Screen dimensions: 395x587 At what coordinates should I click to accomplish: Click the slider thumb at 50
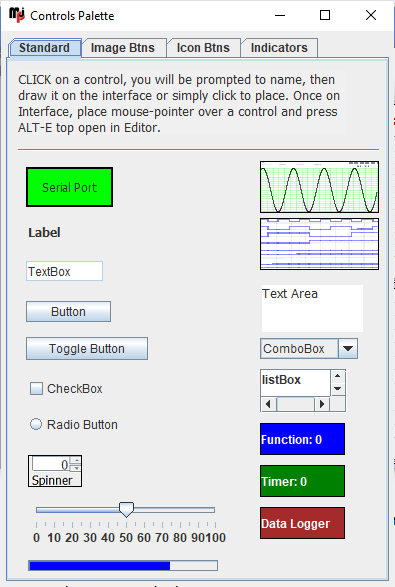[x=126, y=510]
